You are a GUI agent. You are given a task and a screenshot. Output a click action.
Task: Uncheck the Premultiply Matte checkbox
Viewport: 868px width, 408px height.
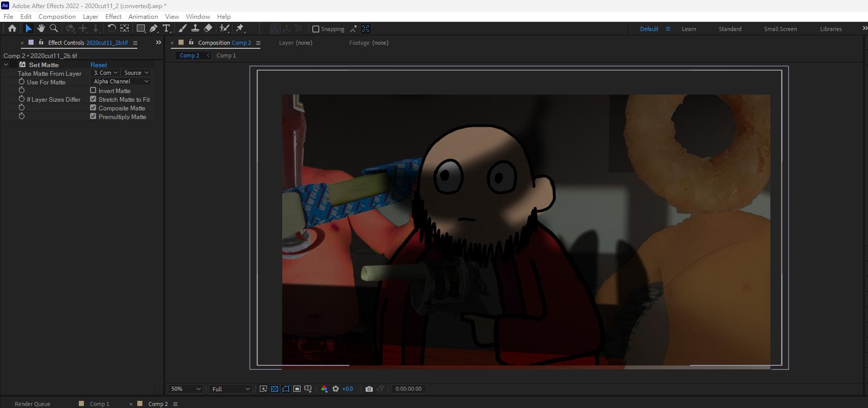93,116
